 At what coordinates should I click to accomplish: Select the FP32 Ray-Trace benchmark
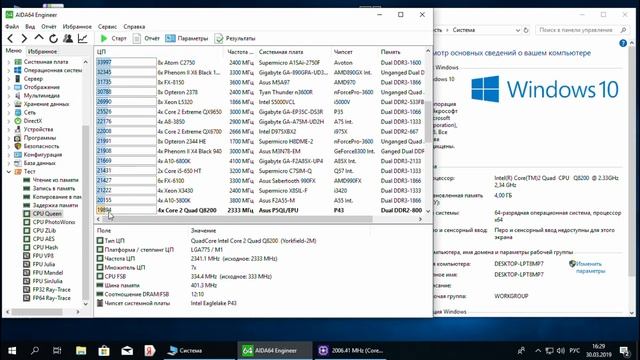pyautogui.click(x=52, y=290)
